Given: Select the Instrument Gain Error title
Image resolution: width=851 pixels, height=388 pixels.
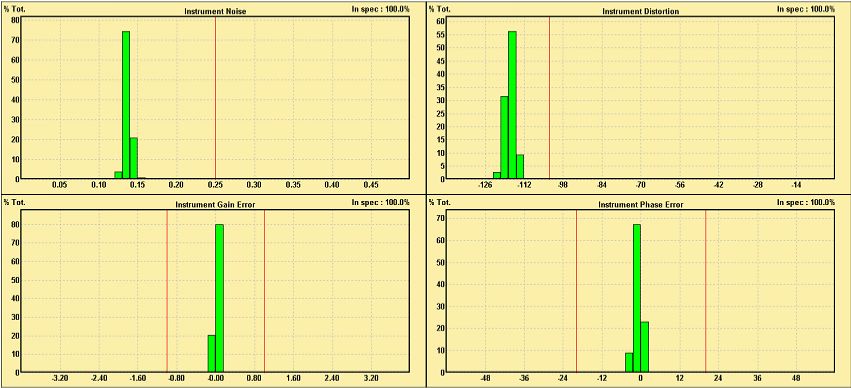Looking at the screenshot, I should coord(215,205).
